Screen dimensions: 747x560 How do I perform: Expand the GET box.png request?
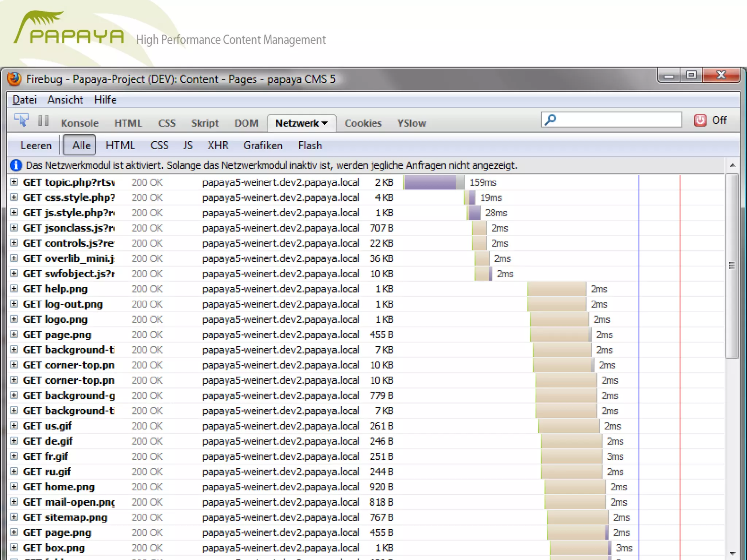pos(14,547)
